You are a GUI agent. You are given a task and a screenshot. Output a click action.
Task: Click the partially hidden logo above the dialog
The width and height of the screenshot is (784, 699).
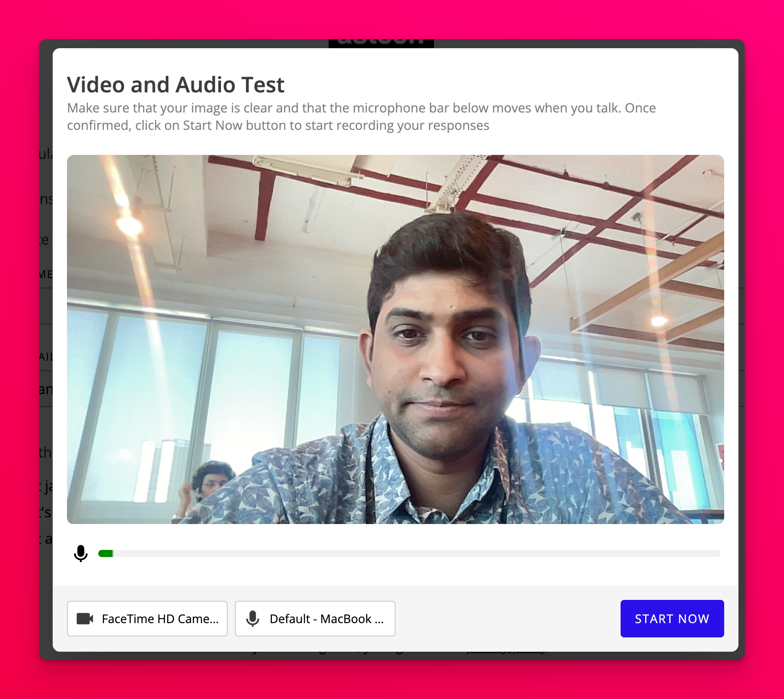(x=381, y=43)
